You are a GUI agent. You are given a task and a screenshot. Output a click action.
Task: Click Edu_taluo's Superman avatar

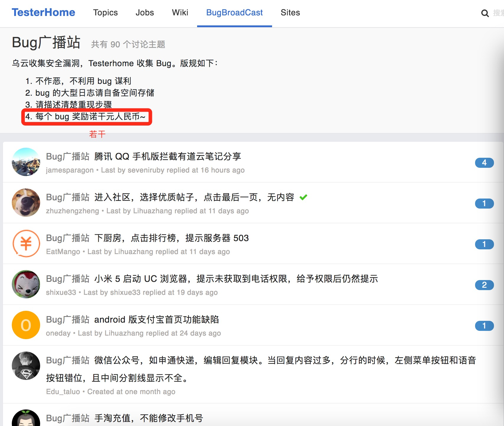pos(26,366)
